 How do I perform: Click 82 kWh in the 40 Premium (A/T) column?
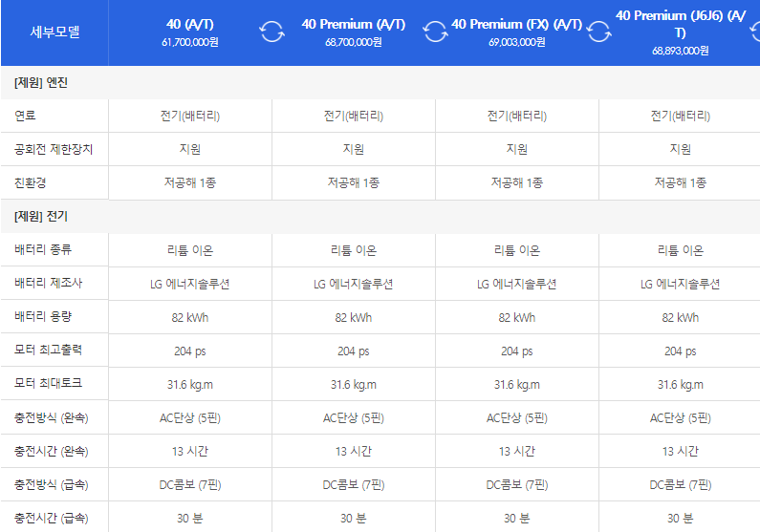[354, 317]
